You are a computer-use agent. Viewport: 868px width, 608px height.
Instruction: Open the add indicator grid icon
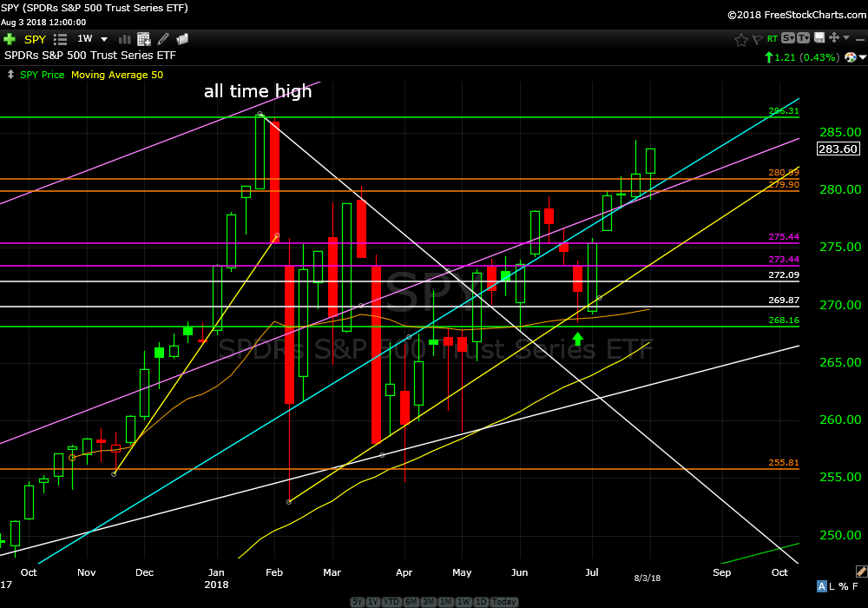click(x=142, y=39)
